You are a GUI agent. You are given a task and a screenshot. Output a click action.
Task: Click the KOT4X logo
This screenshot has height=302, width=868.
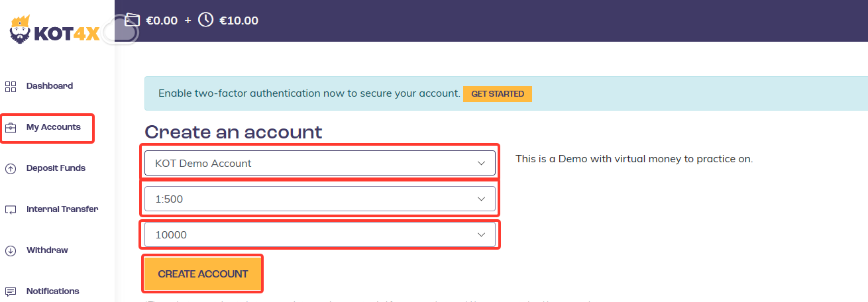click(x=54, y=30)
